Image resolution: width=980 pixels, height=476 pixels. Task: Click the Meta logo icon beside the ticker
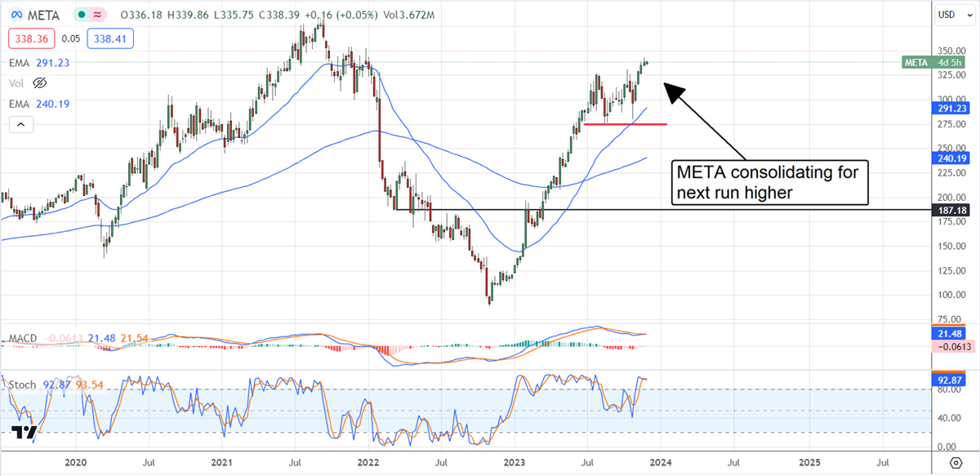pyautogui.click(x=16, y=15)
